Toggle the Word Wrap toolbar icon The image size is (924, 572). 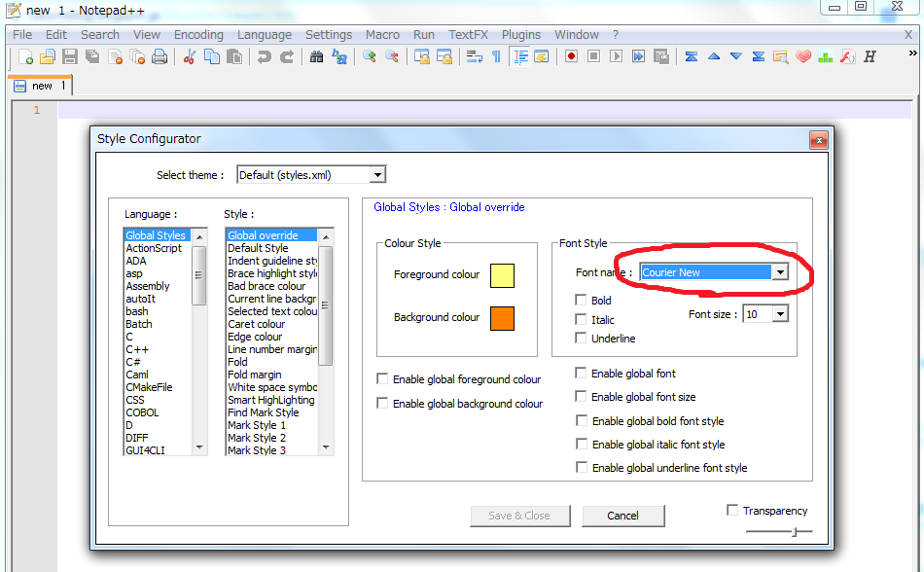pos(474,57)
